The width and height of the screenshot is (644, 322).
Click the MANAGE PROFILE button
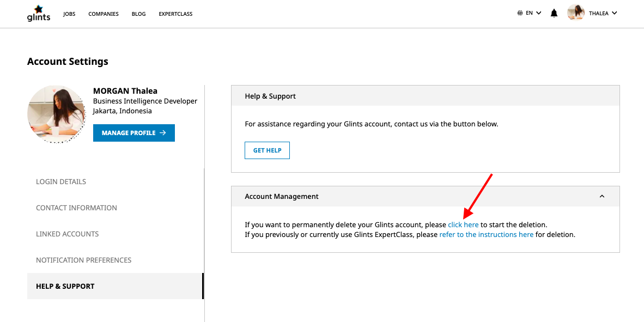tap(134, 133)
